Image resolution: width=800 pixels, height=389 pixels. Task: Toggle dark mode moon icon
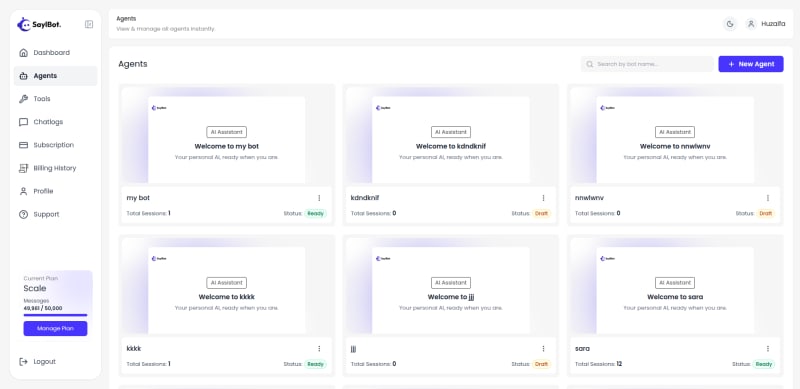point(730,23)
